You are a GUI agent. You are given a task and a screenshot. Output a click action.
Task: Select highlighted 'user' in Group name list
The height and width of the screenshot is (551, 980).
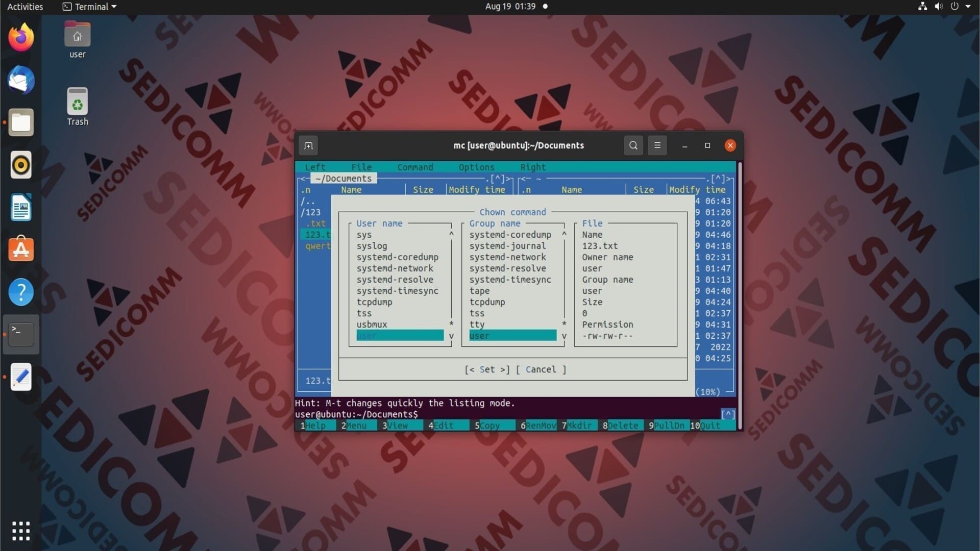coord(513,336)
